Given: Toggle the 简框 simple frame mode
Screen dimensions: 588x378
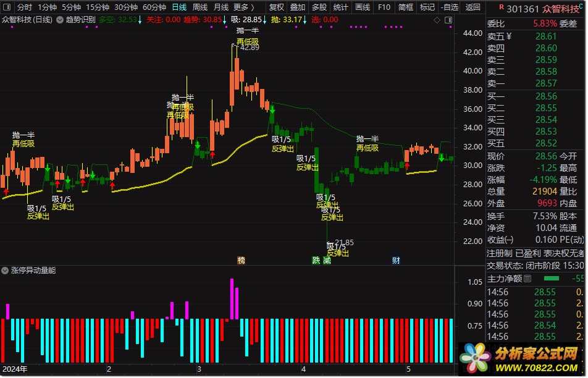Looking at the screenshot, I should (406, 7).
